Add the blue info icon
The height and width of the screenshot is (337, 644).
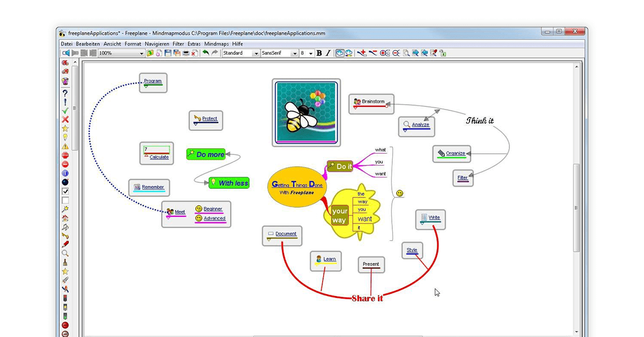click(x=65, y=173)
